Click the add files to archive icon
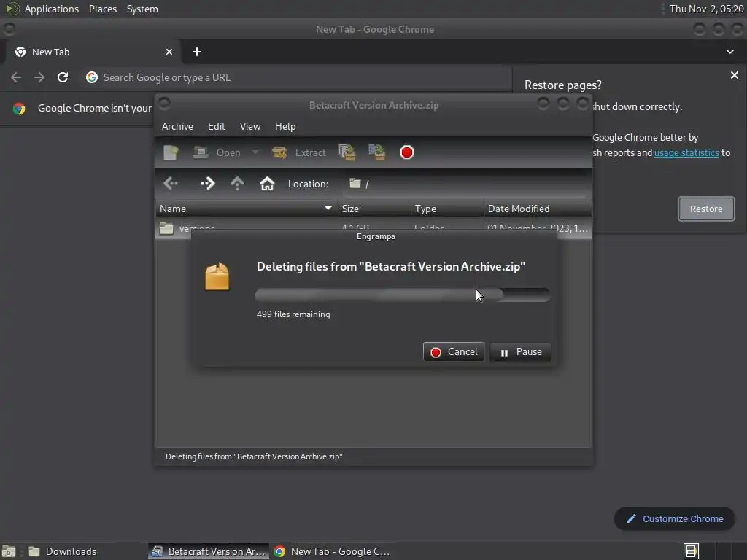Viewport: 747px width, 560px height. tap(347, 152)
